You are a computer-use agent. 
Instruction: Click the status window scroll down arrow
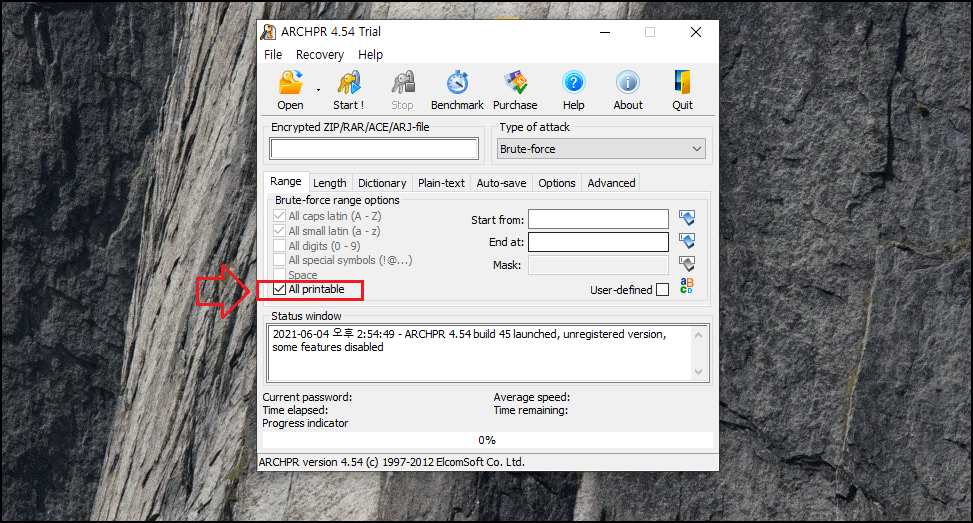tap(698, 372)
